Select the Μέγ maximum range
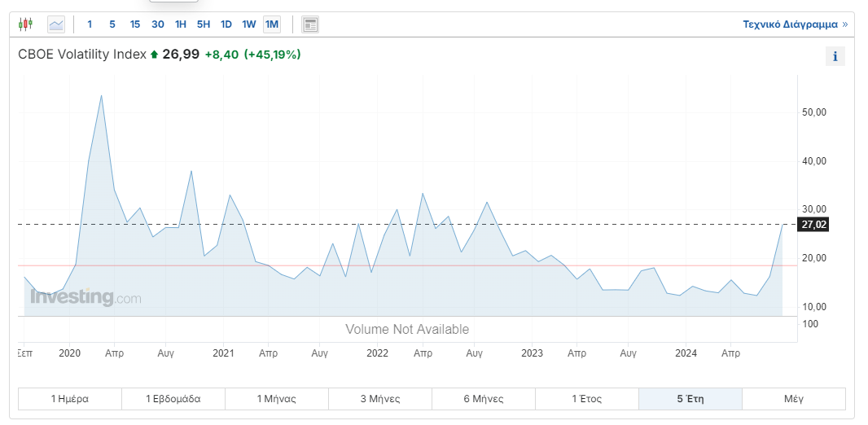Image resolution: width=868 pixels, height=425 pixels. [794, 399]
